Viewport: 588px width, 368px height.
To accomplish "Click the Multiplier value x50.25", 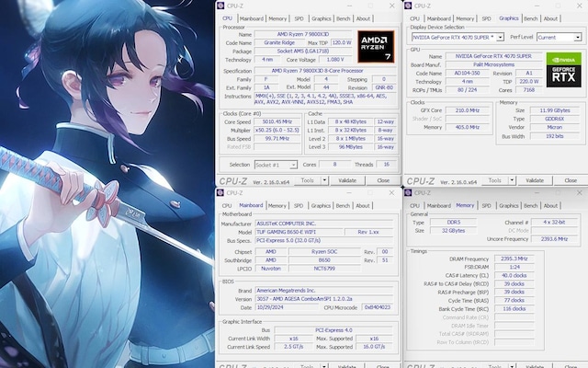I will (277, 131).
